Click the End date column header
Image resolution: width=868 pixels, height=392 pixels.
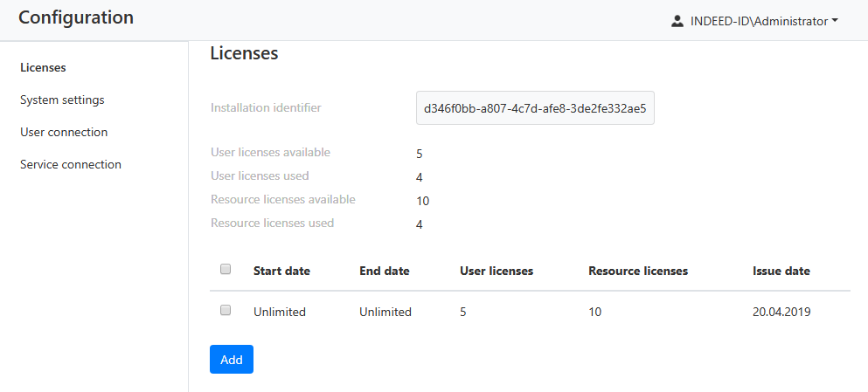point(384,271)
